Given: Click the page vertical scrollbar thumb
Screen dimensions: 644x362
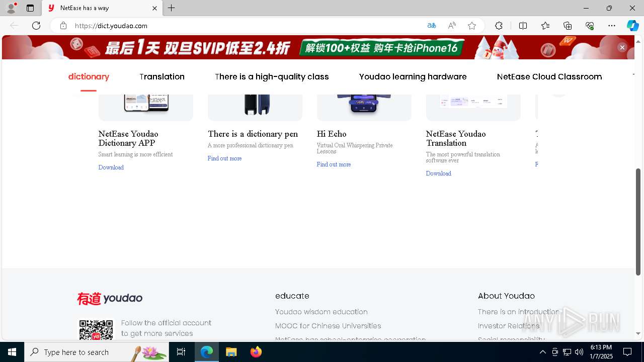Looking at the screenshot, I should pos(638,222).
